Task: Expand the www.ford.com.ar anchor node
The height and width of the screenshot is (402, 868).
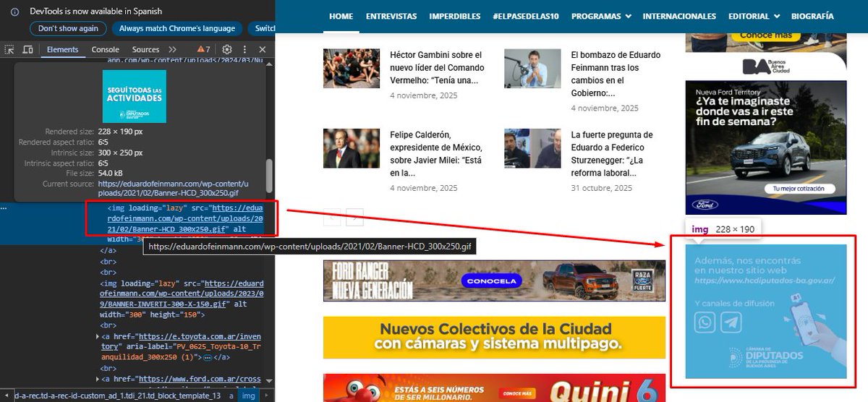Action: (x=98, y=379)
